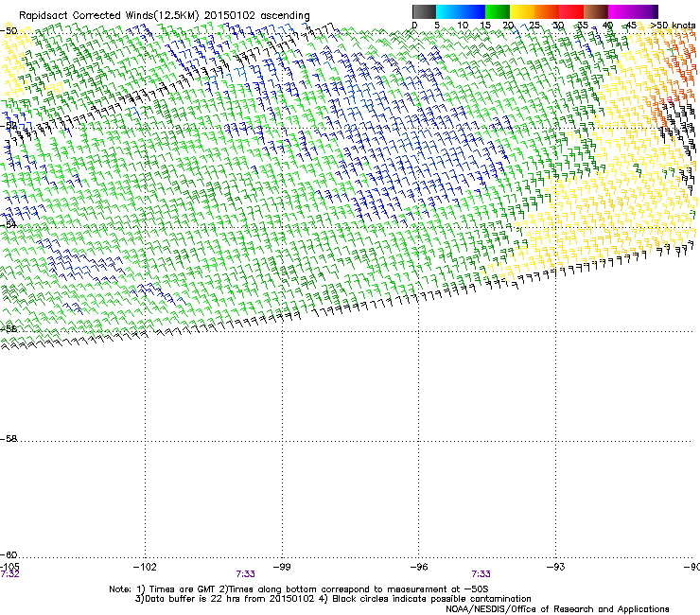Click the word 'ascending' in the title
Screen dimensions: 700x615
pyautogui.click(x=285, y=16)
